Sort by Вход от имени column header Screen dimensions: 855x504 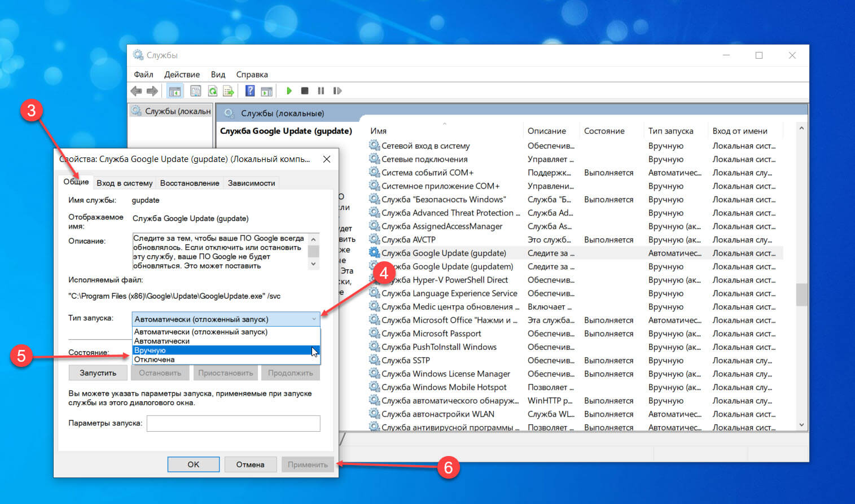point(746,131)
